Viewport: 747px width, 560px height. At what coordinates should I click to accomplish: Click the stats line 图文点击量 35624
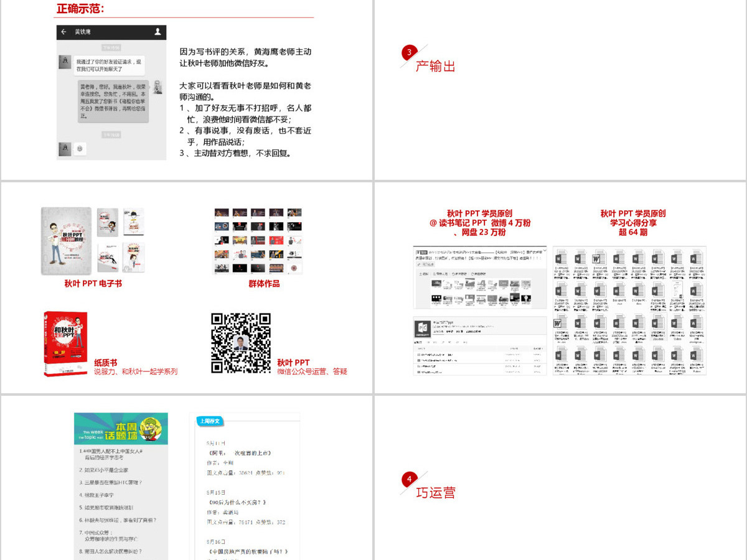tap(246, 473)
